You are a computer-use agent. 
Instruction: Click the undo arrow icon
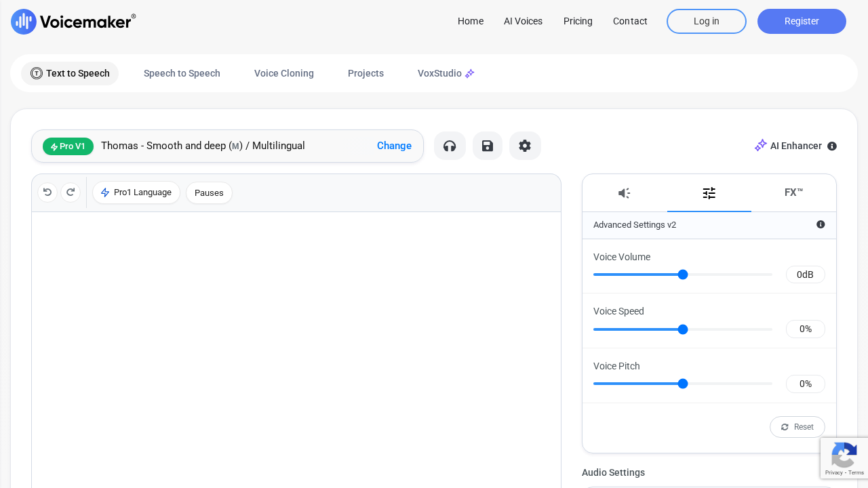tap(47, 192)
